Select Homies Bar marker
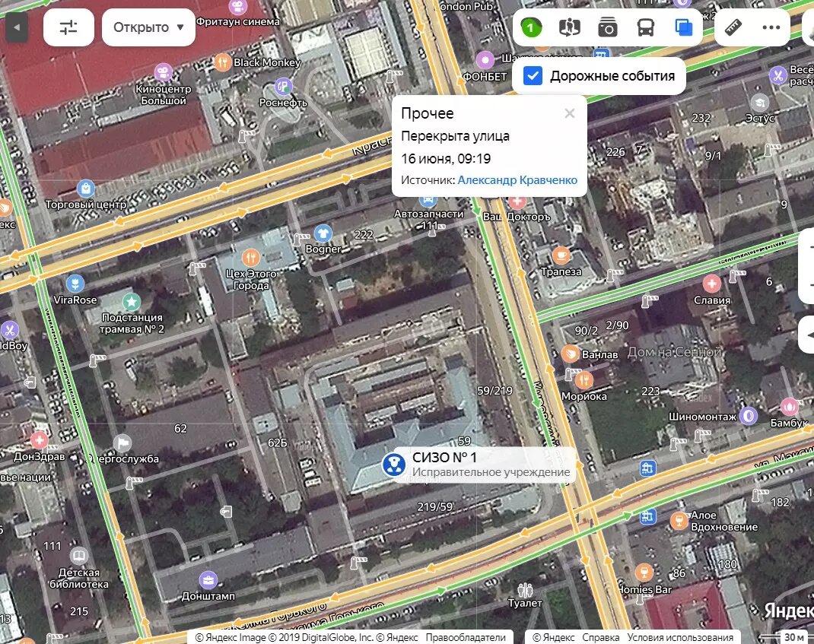The image size is (814, 644). (x=644, y=573)
